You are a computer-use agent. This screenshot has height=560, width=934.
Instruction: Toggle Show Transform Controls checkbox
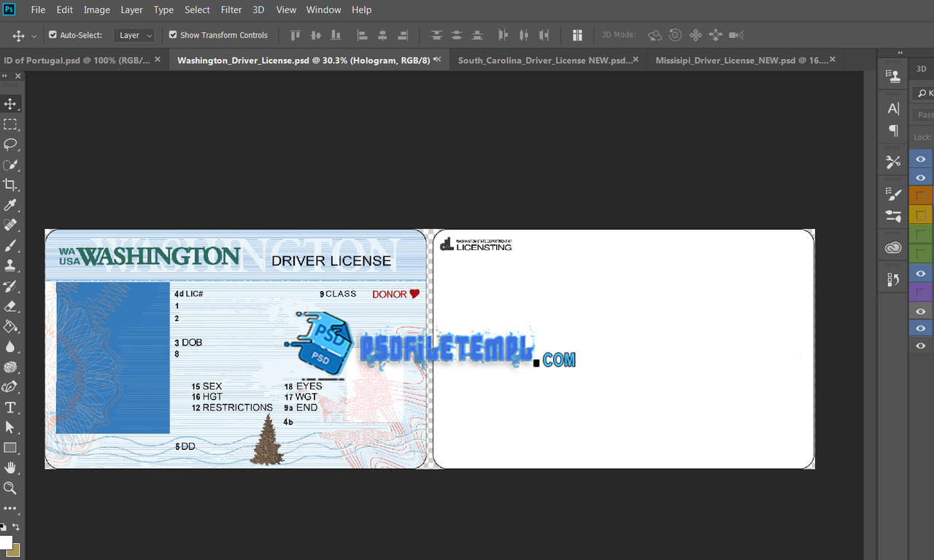pyautogui.click(x=173, y=34)
